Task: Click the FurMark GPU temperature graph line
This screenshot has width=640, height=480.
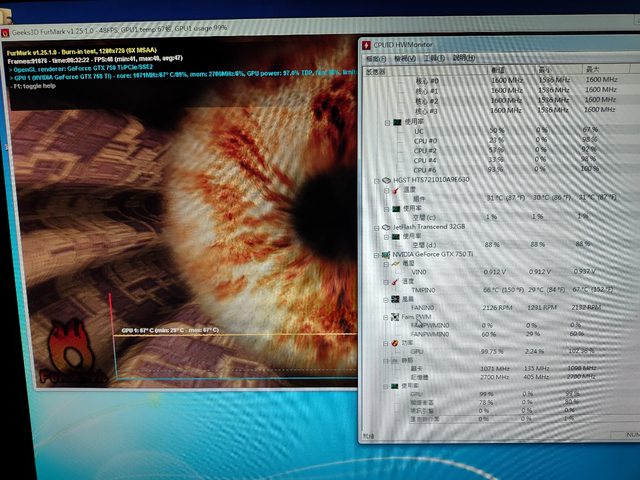Action: [230, 335]
